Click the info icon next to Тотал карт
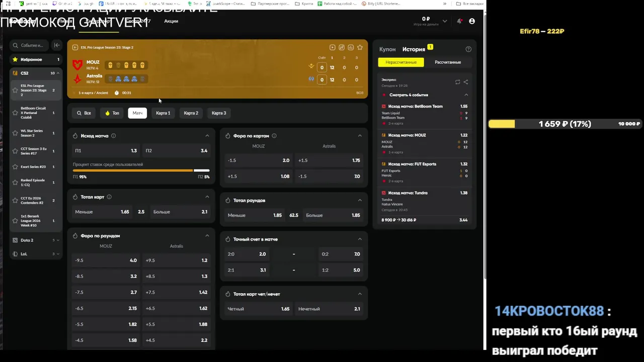Image resolution: width=644 pixels, height=362 pixels. tap(109, 197)
